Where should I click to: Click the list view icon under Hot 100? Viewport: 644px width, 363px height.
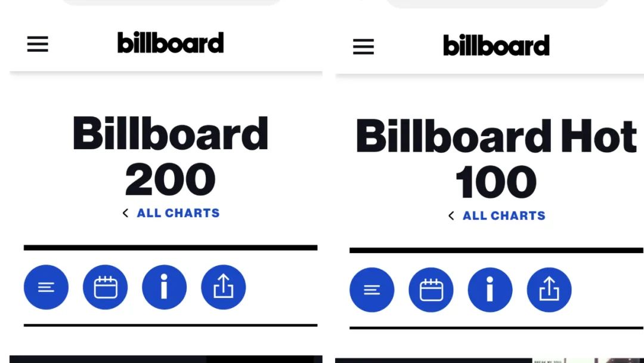pyautogui.click(x=371, y=290)
